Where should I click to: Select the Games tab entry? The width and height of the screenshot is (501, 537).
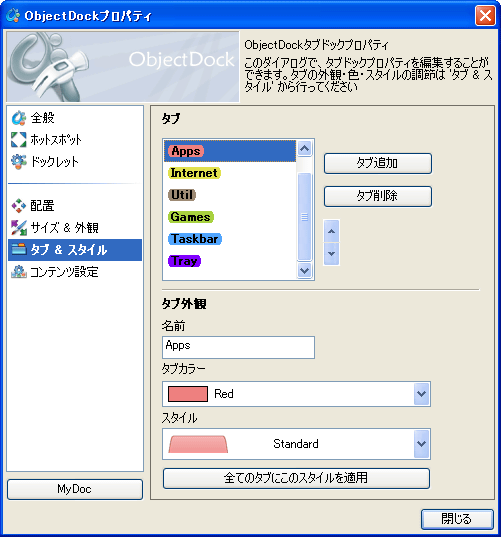pyautogui.click(x=230, y=217)
